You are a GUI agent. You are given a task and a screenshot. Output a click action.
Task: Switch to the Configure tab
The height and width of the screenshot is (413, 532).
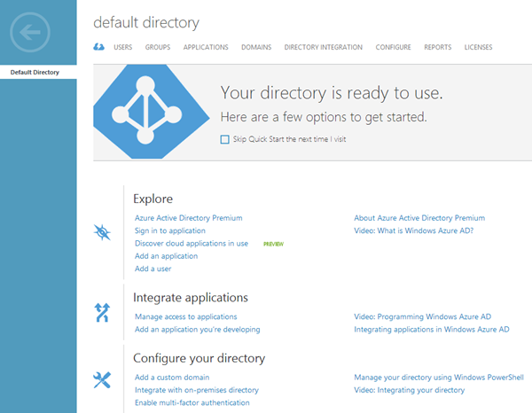393,47
